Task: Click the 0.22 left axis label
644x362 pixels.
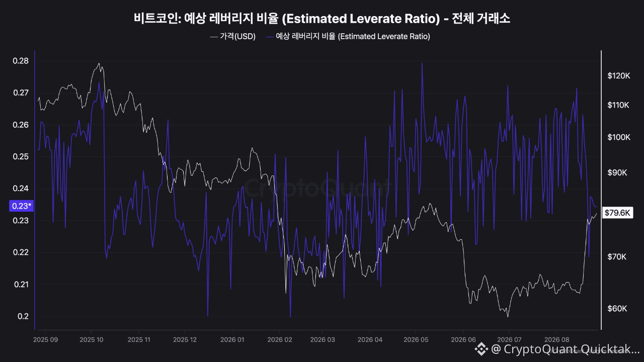Action: pos(21,252)
